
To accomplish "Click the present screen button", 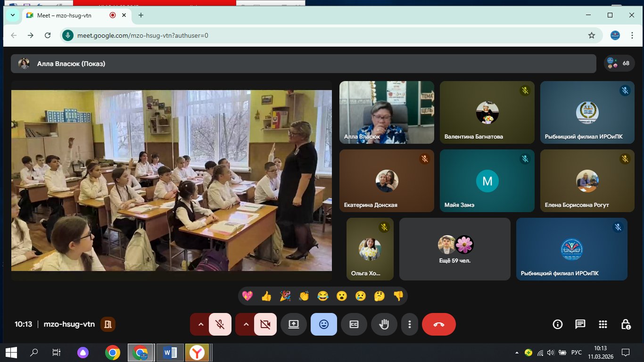I will click(x=294, y=324).
